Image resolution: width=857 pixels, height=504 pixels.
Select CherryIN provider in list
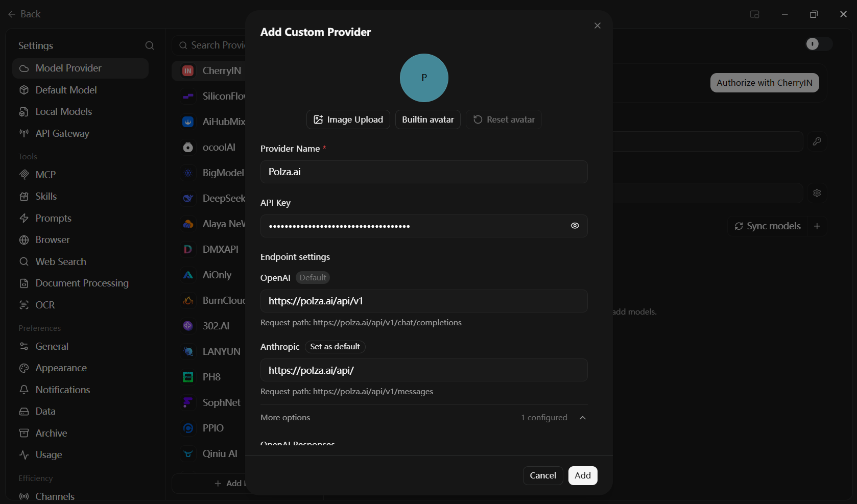point(209,70)
